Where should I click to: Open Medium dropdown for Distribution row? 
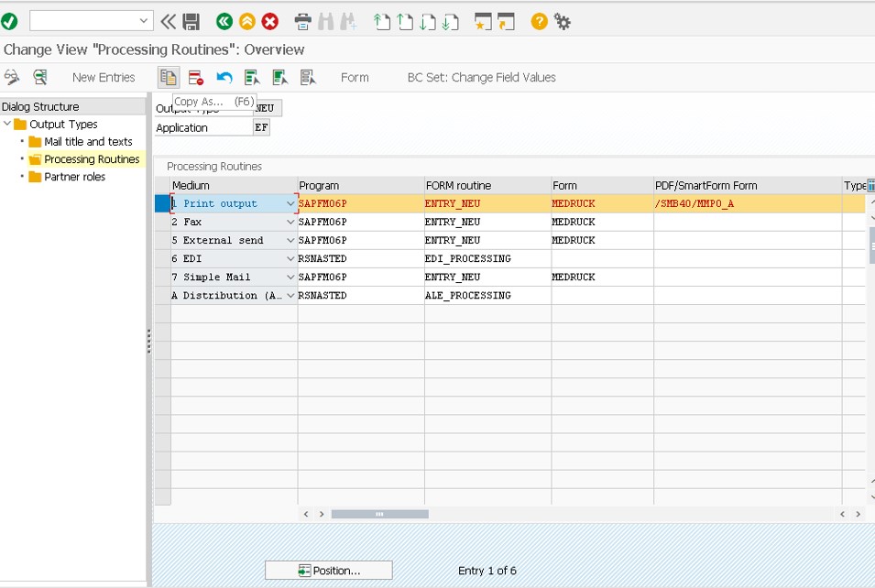pos(290,296)
